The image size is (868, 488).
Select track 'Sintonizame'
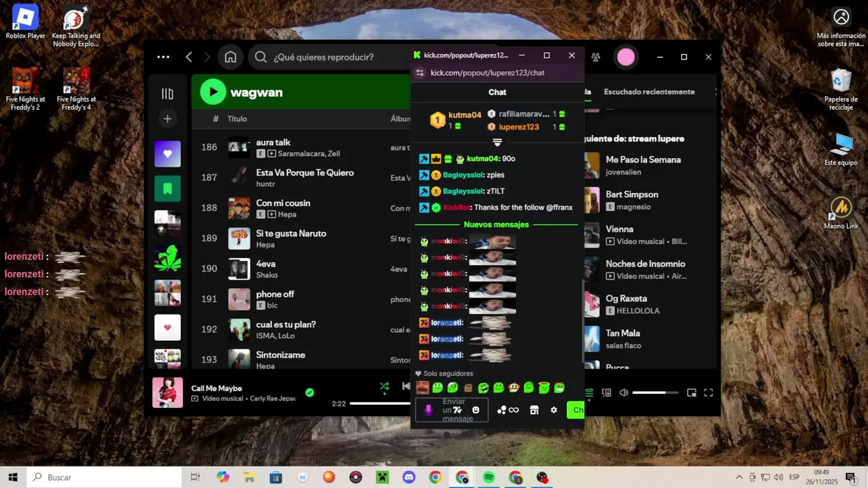coord(281,355)
